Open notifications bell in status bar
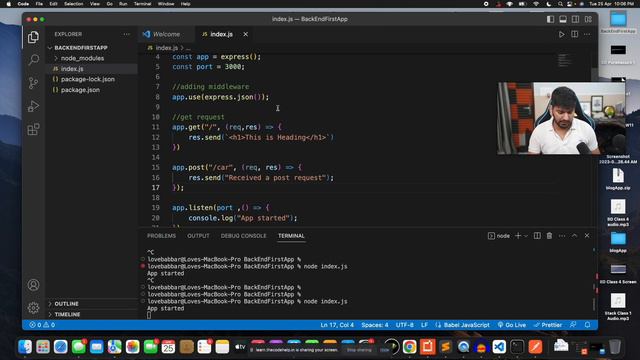The image size is (640, 360). (587, 325)
